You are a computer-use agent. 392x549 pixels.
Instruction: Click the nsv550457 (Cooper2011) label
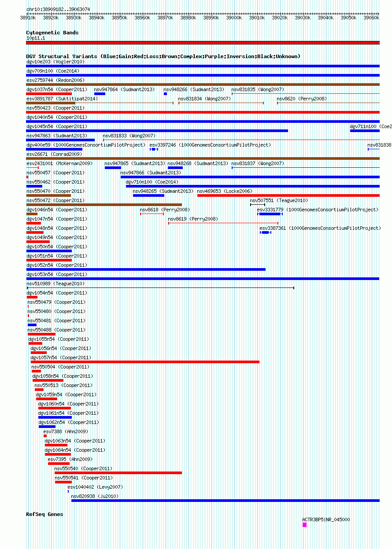[x=55, y=173]
